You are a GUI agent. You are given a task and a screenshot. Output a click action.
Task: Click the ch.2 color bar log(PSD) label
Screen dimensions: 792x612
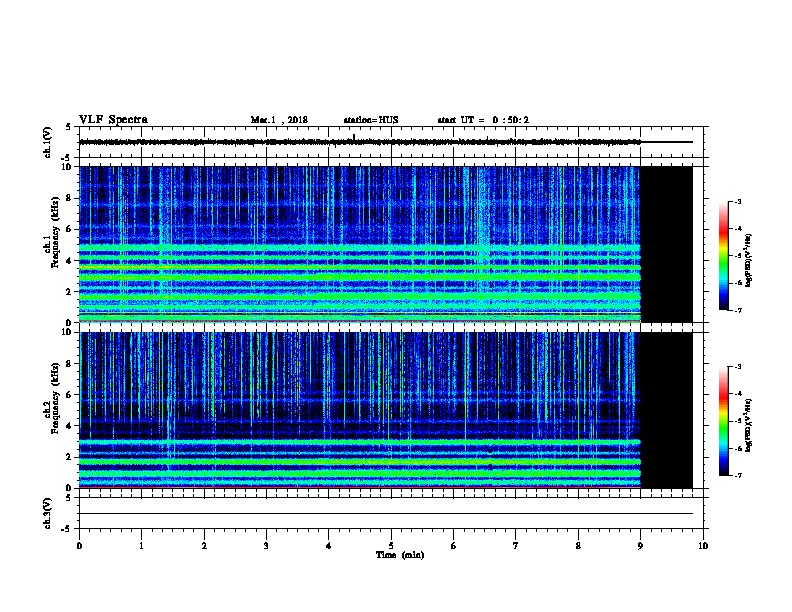click(x=749, y=426)
